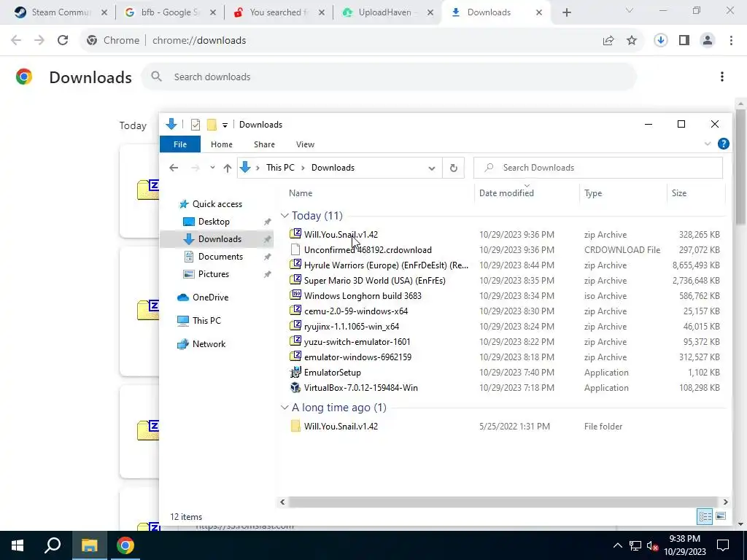Open Chrome three-dot main menu

click(x=731, y=41)
